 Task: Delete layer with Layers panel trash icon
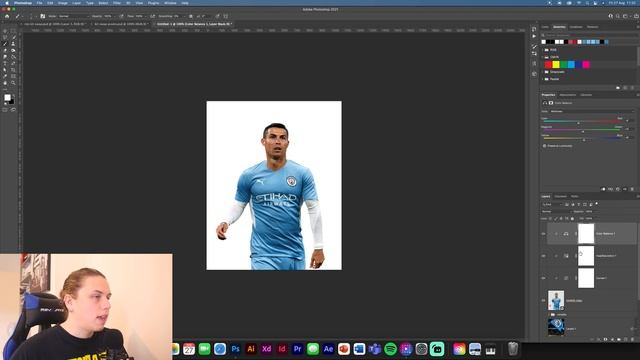pyautogui.click(x=633, y=340)
